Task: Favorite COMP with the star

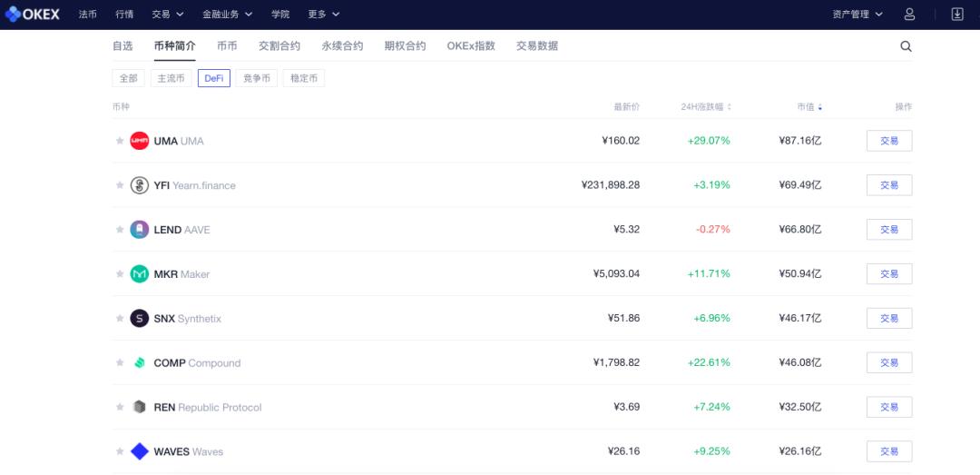Action: coord(120,362)
